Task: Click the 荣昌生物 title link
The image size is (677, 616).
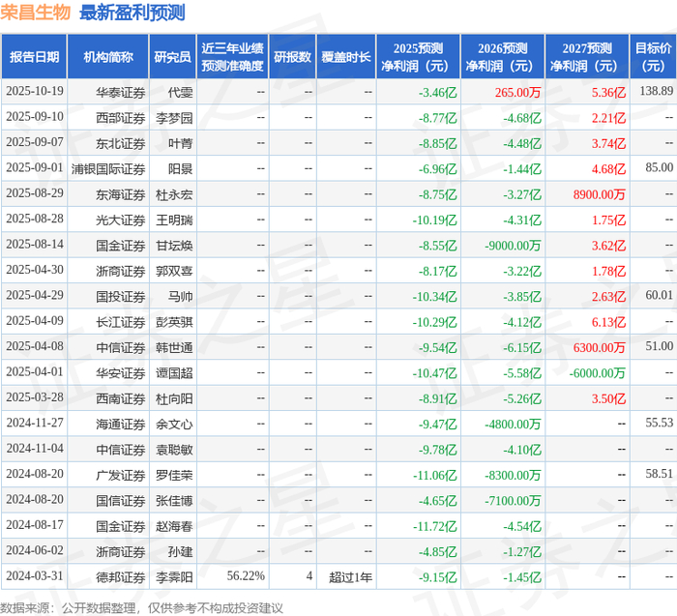Action: click(35, 12)
